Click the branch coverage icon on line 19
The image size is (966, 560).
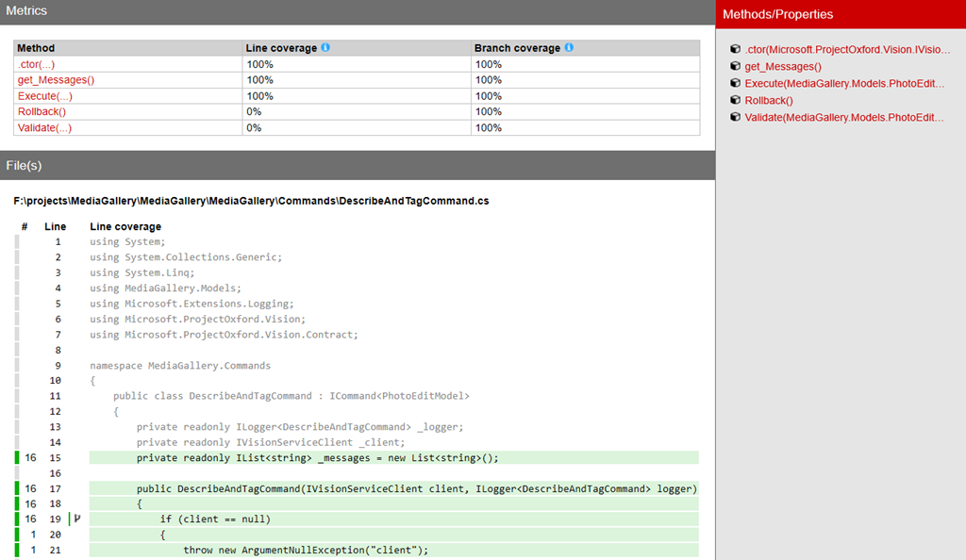click(x=76, y=519)
